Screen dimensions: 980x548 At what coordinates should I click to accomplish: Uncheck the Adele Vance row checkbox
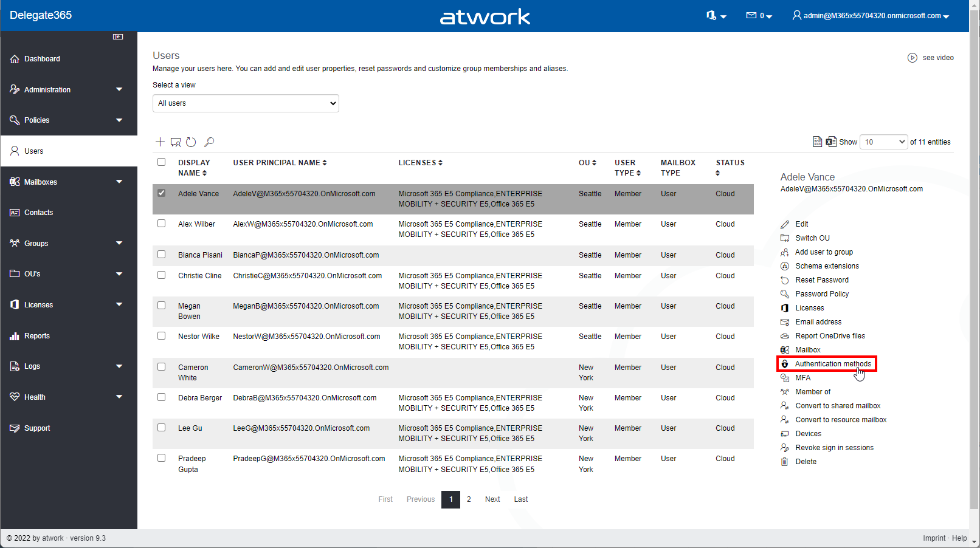coord(162,193)
